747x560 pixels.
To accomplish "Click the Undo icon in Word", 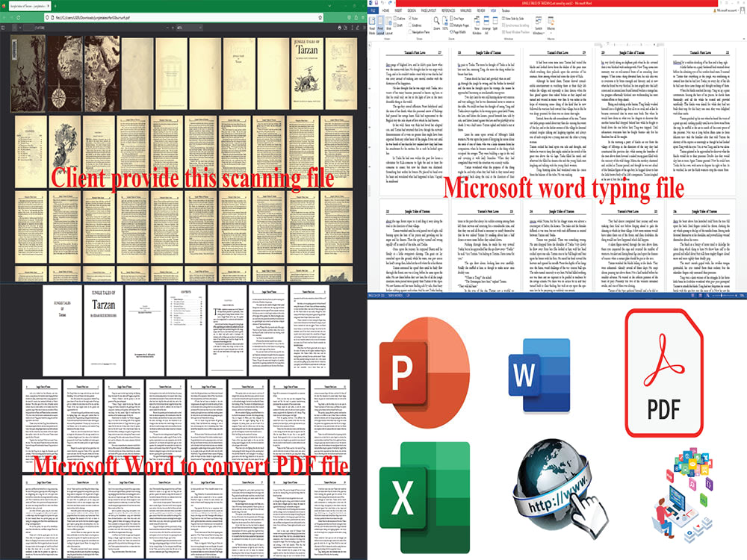I will (x=382, y=3).
